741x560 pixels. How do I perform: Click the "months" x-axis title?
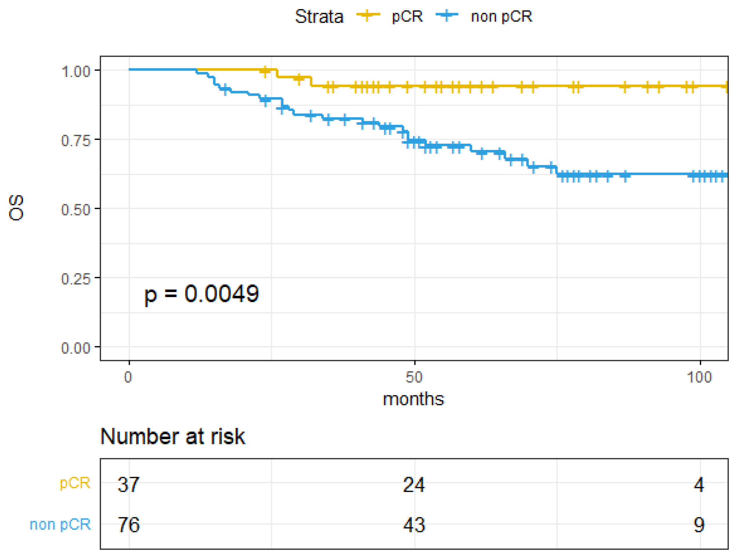[413, 399]
